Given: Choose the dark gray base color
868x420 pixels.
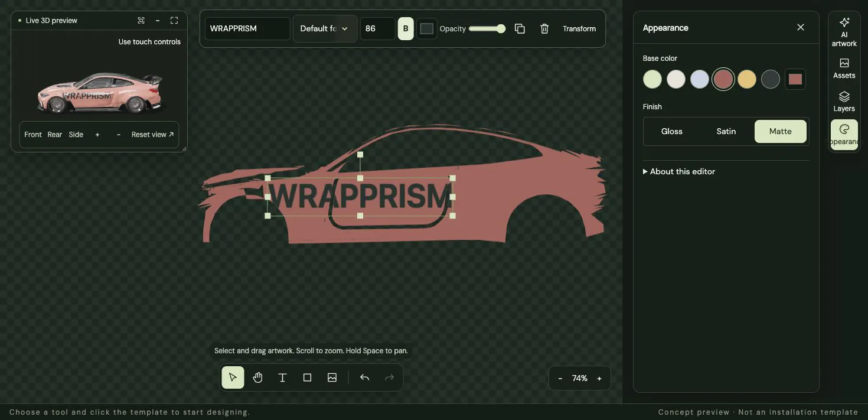Looking at the screenshot, I should pos(771,79).
